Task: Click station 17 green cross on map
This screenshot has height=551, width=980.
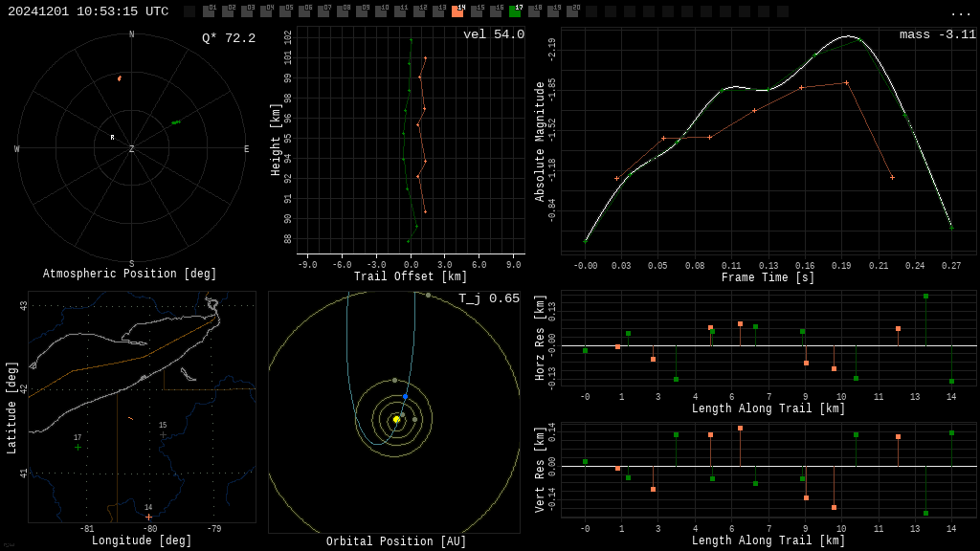Action: point(78,448)
